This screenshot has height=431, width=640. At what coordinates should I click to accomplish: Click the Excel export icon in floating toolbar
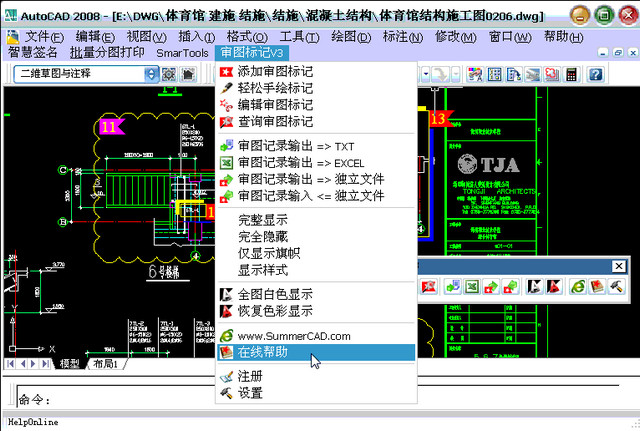coord(472,287)
